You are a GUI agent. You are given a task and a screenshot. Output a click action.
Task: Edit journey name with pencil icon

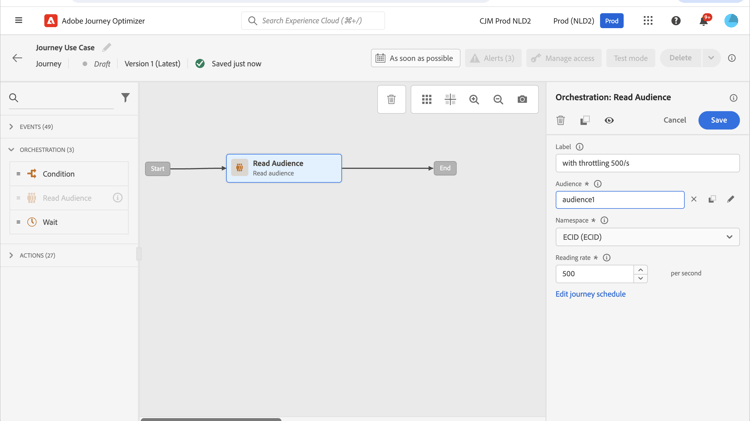pos(107,47)
